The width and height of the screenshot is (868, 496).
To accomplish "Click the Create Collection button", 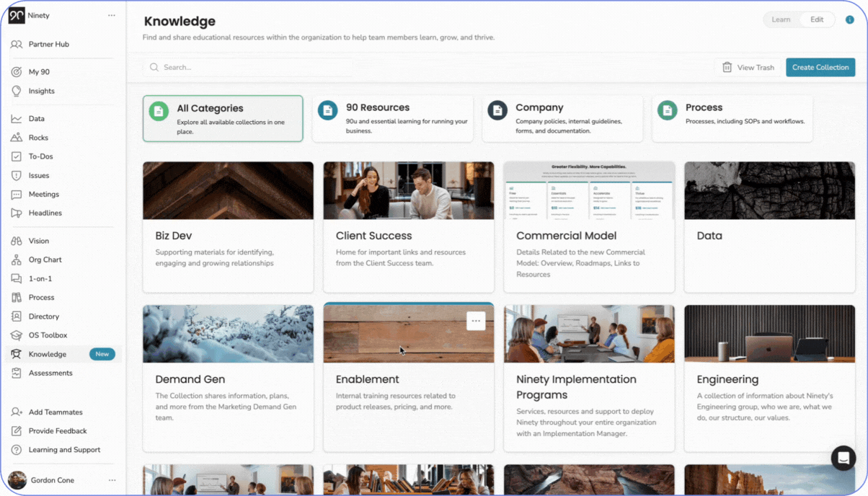I will coord(820,67).
